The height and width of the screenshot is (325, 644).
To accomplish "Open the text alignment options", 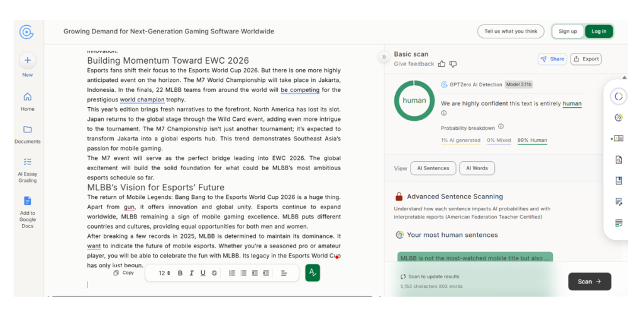I will 284,273.
